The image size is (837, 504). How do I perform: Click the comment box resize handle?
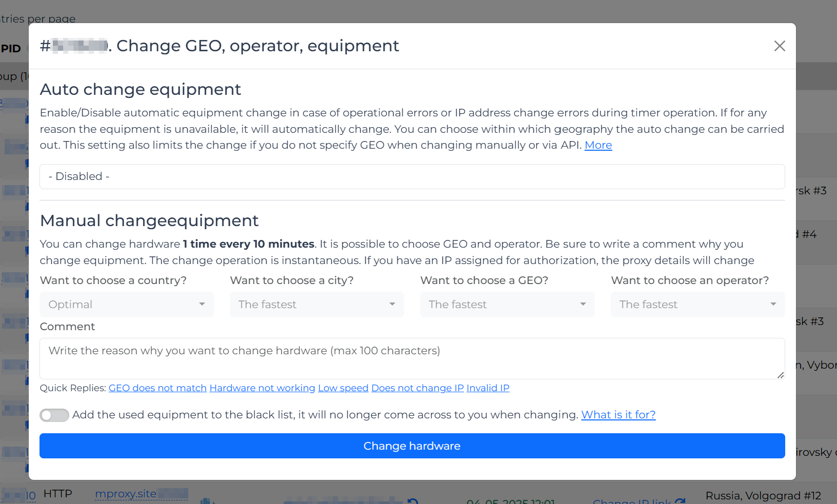(780, 375)
